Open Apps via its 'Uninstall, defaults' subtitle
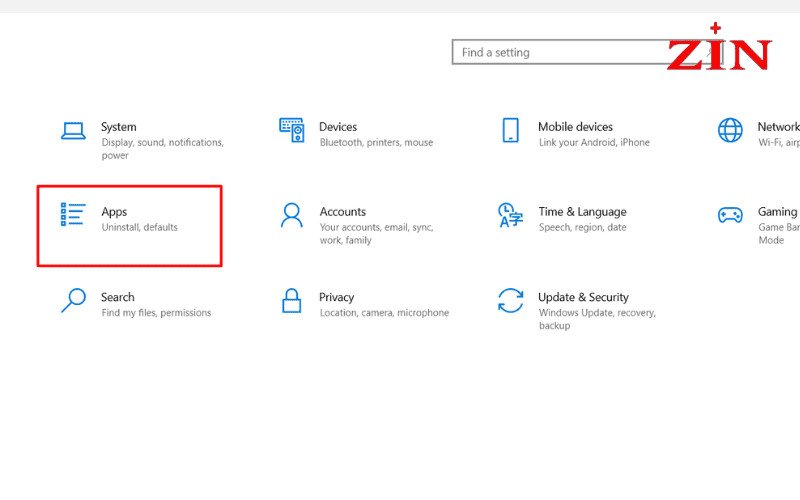Image resolution: width=800 pixels, height=500 pixels. click(x=139, y=228)
